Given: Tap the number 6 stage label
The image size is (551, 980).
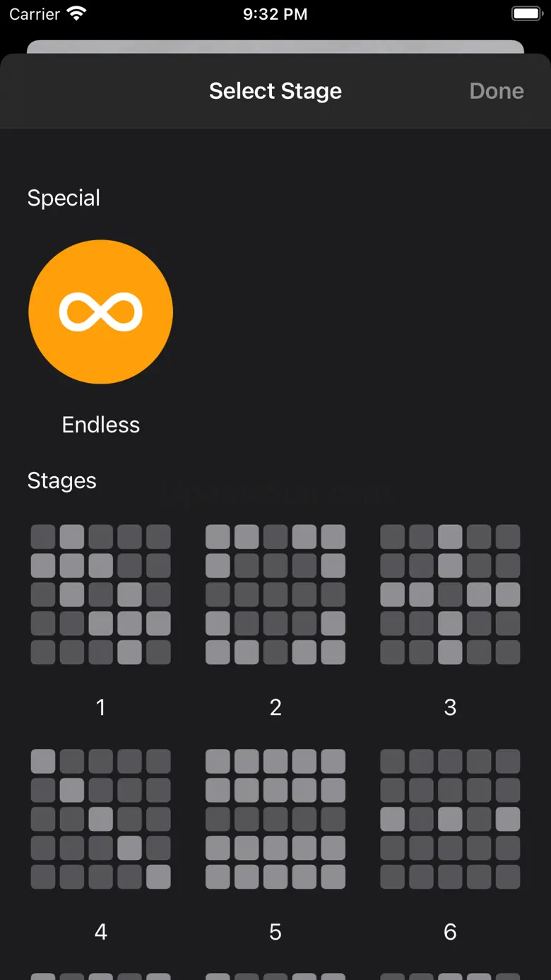Looking at the screenshot, I should 450,932.
